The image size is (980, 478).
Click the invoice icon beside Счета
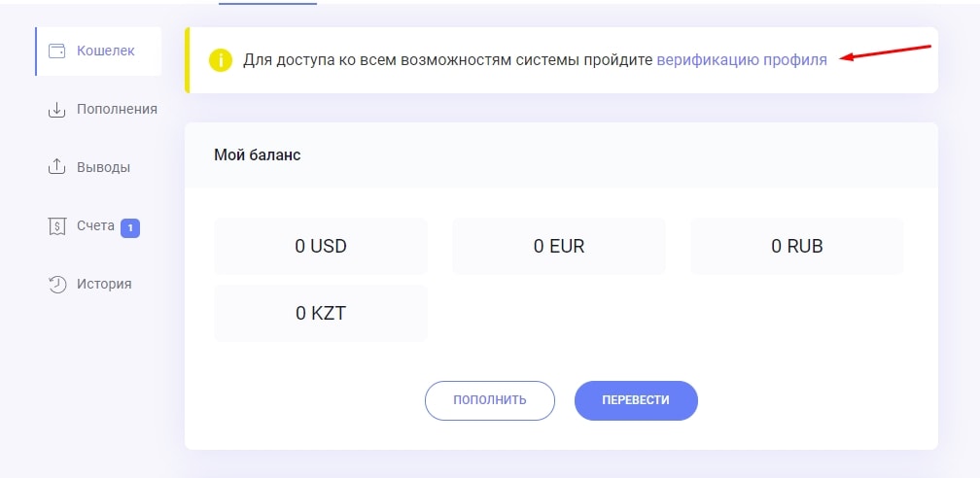pos(57,226)
